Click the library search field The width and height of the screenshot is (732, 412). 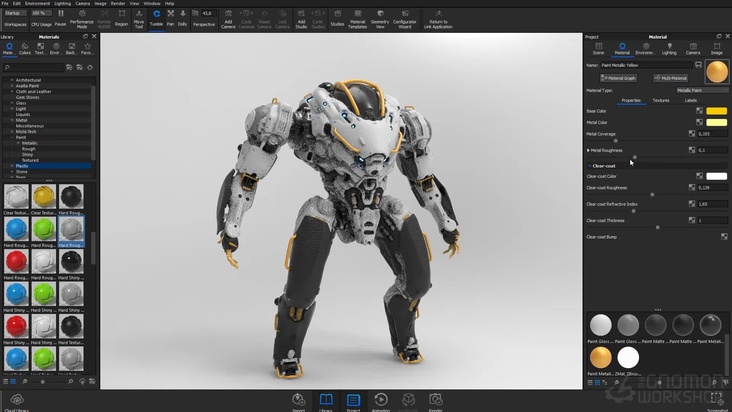(33, 68)
